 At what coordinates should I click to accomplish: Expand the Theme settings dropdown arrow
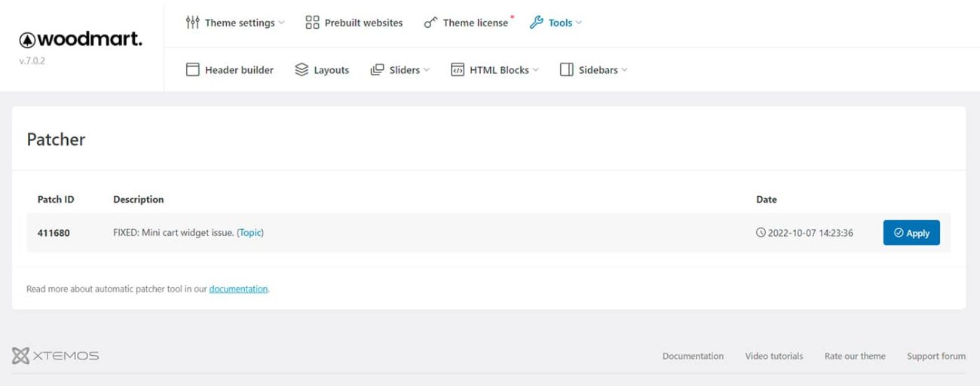[x=282, y=23]
